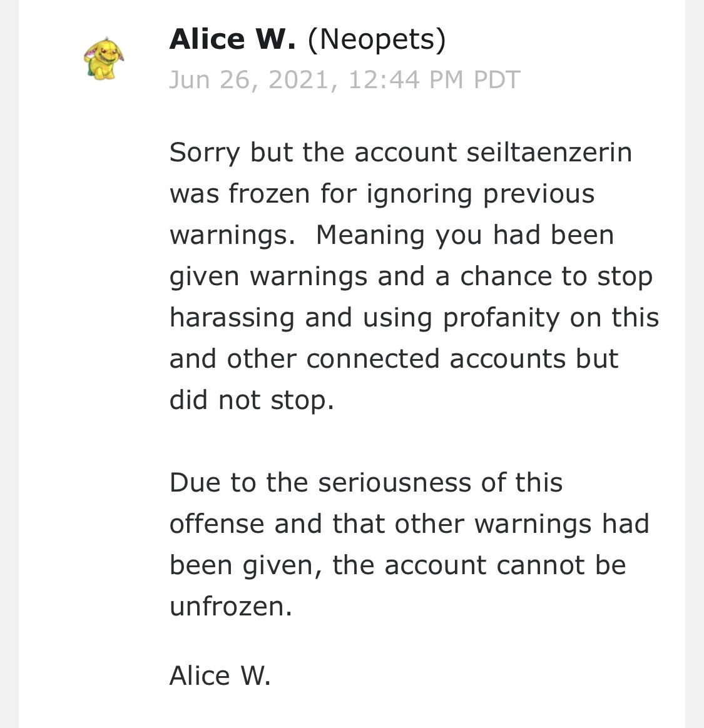Click the word frozen in second line
704x728 pixels.
tap(269, 194)
